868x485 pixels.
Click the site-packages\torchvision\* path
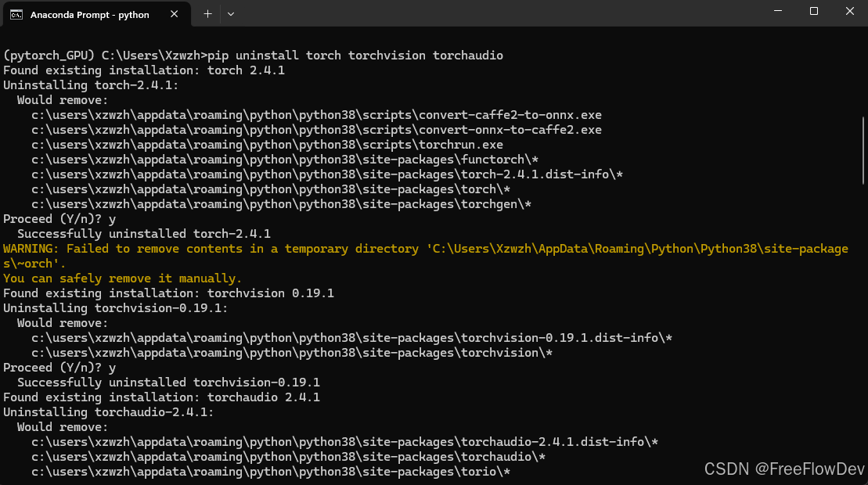pyautogui.click(x=292, y=353)
